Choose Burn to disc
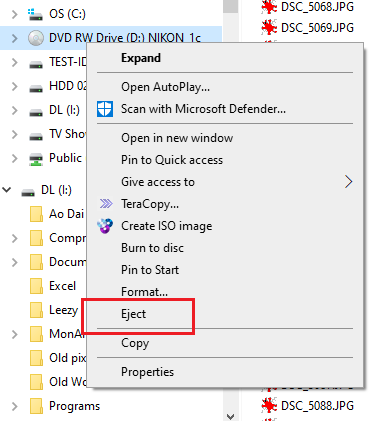The image size is (384, 421). 152,248
